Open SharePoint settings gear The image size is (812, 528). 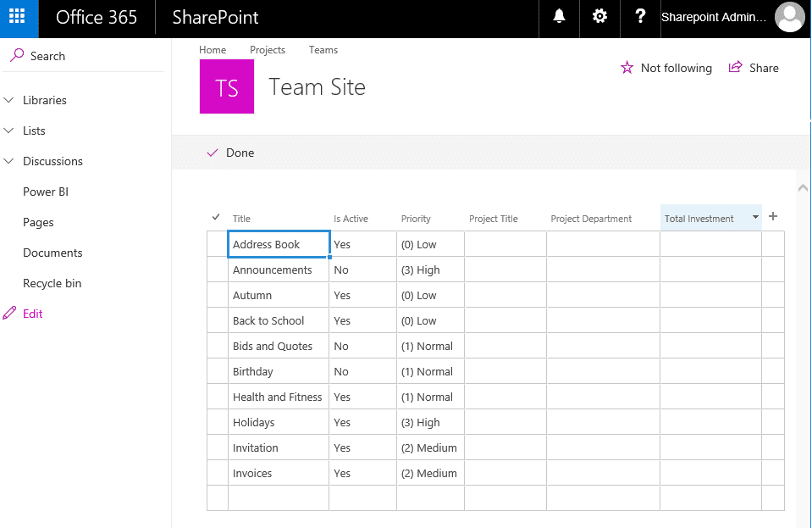click(599, 19)
